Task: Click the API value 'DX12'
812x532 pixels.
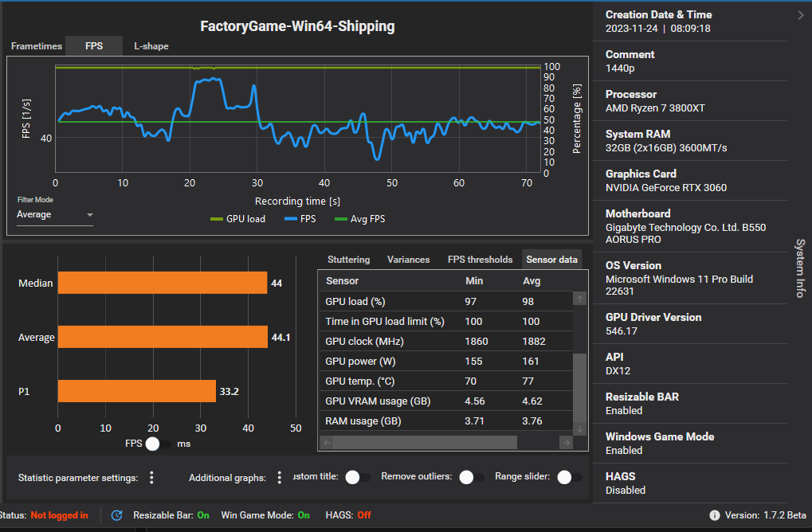Action: (x=618, y=371)
